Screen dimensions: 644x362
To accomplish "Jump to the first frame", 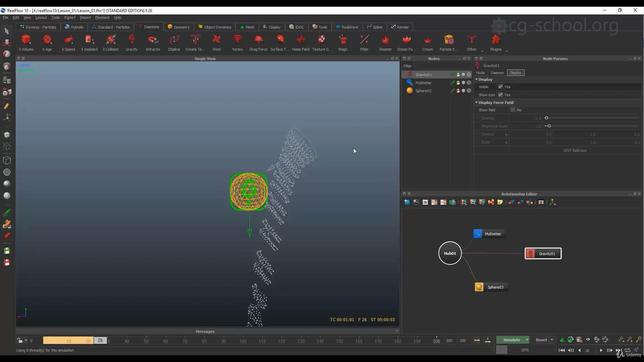I will pos(561,350).
